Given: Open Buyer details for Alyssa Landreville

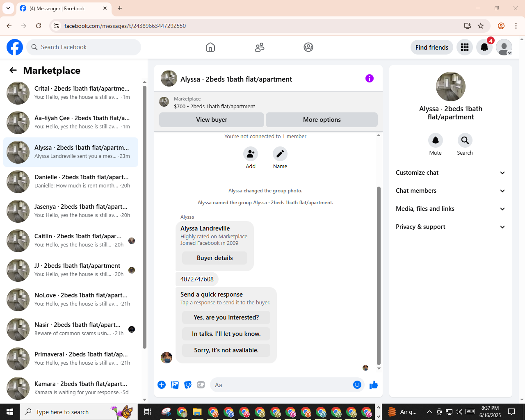Looking at the screenshot, I should click(x=215, y=258).
